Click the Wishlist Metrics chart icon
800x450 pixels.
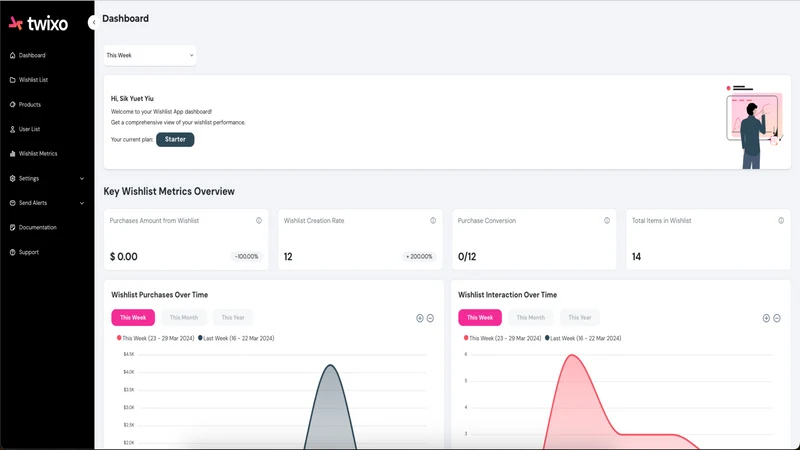point(12,154)
